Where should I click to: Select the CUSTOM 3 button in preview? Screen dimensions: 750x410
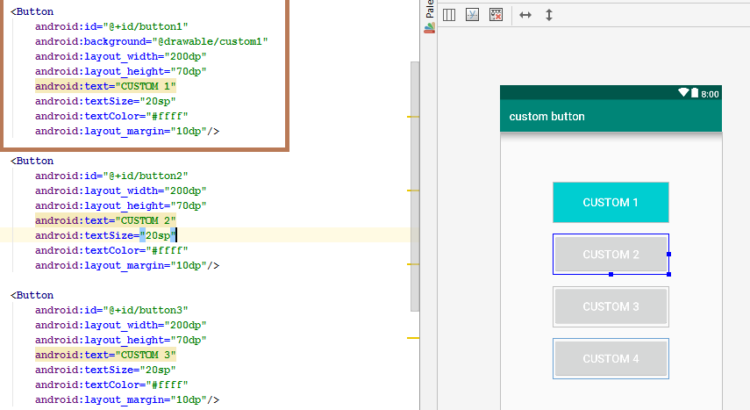[610, 306]
